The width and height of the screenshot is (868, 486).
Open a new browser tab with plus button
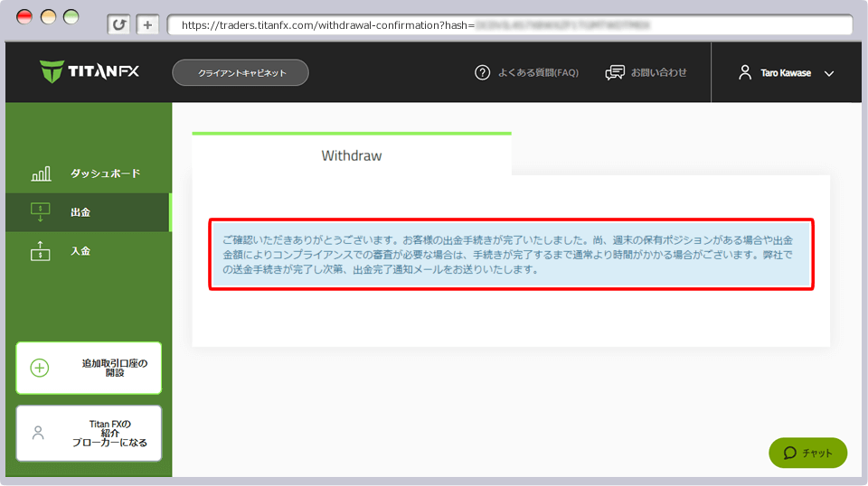(x=148, y=25)
